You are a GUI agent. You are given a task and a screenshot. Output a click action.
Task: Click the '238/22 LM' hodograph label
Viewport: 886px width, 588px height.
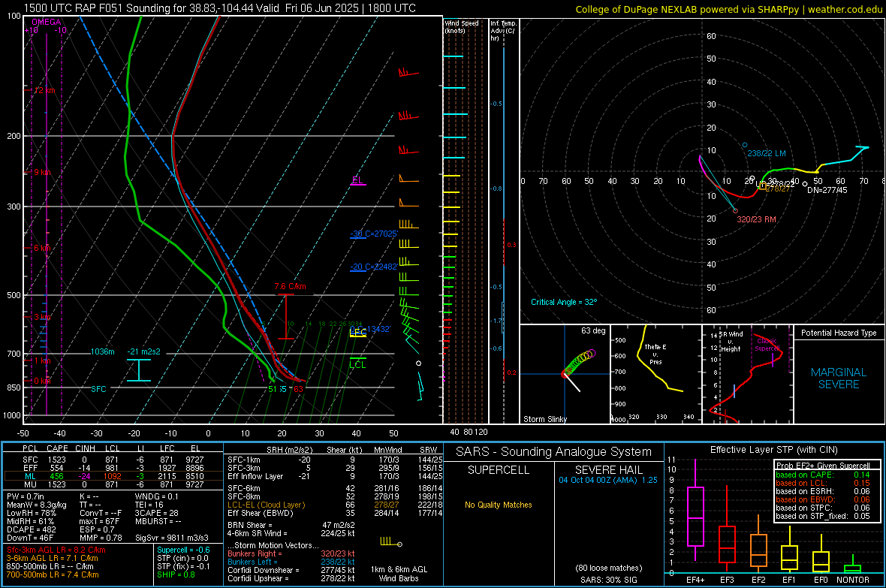pos(766,153)
